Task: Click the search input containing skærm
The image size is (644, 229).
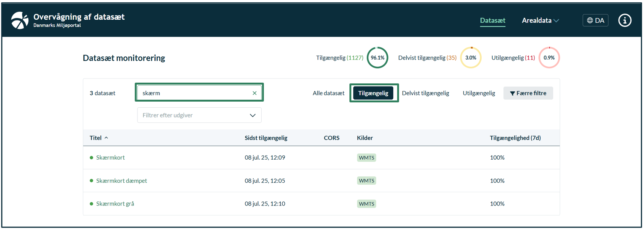Action: click(193, 93)
